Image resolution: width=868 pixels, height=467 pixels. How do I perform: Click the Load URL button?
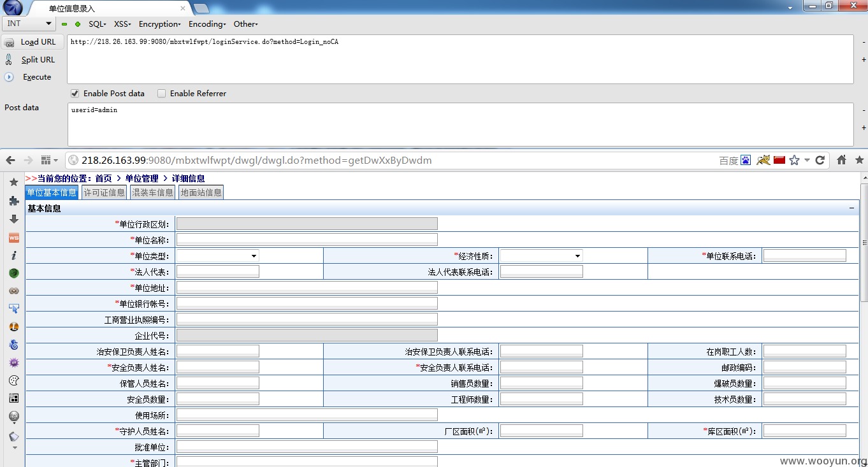click(31, 42)
